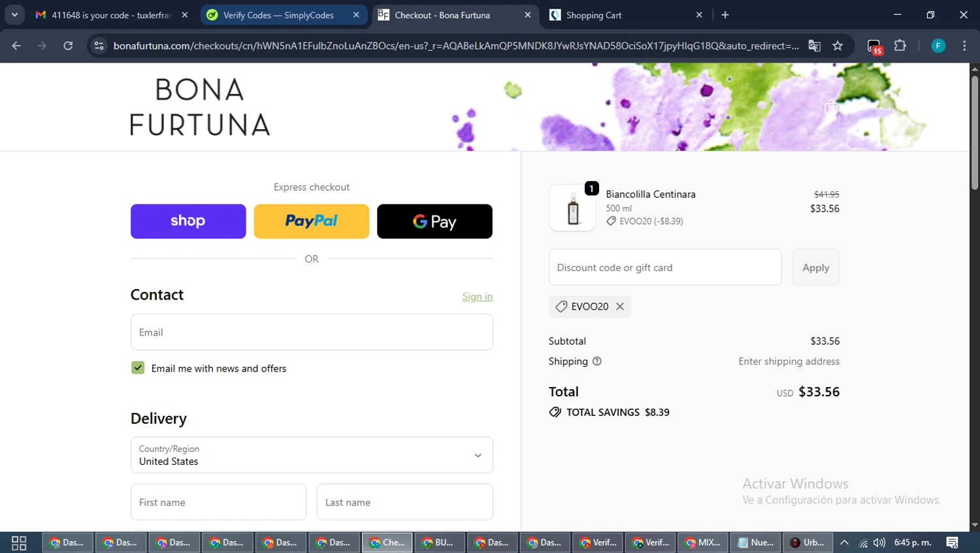Image resolution: width=980 pixels, height=553 pixels.
Task: Click the Bona Furtuna logo
Action: coord(200,107)
